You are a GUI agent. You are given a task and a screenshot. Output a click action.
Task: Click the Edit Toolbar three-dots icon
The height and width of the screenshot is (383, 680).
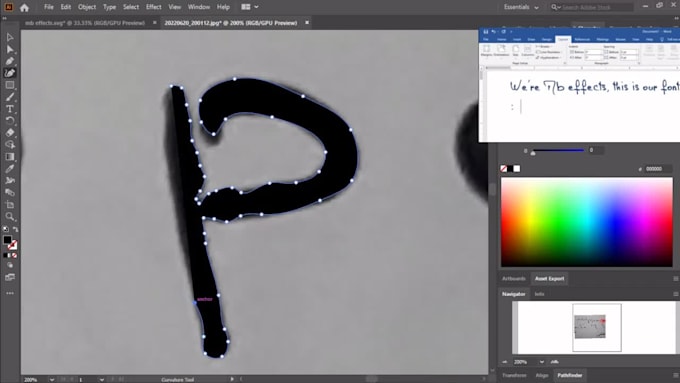click(x=10, y=293)
